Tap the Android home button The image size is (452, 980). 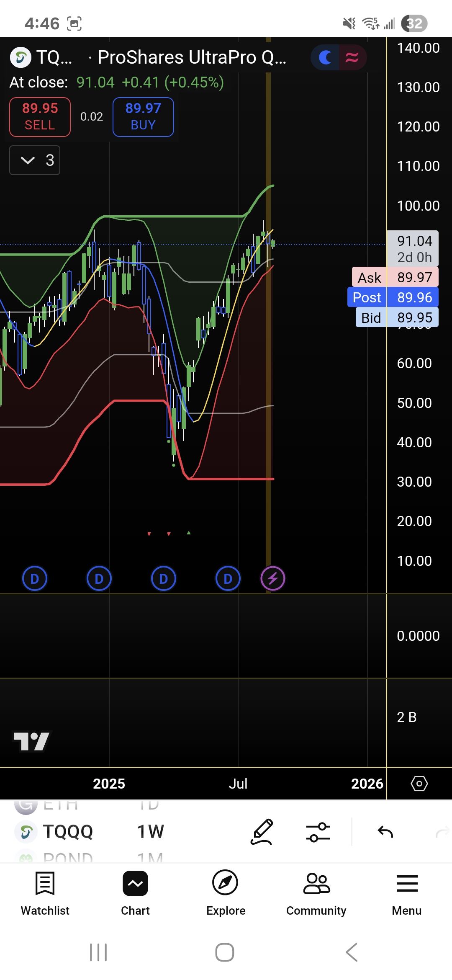click(x=225, y=952)
